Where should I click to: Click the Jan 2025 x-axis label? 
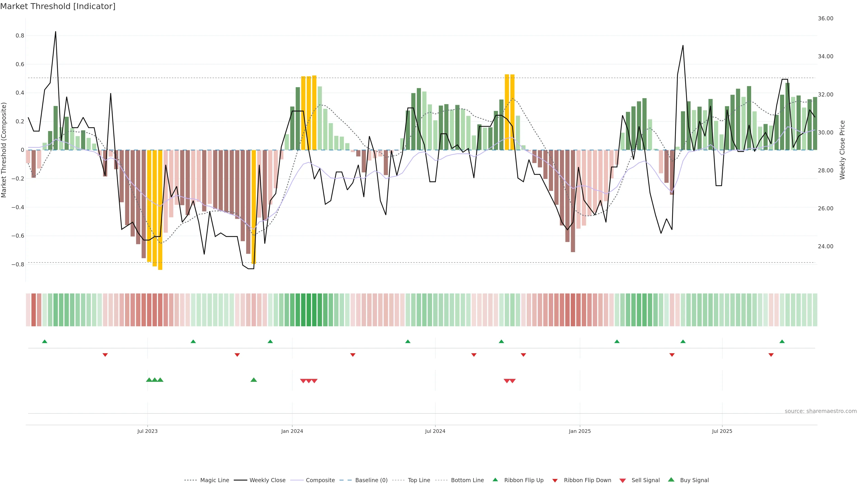(580, 431)
